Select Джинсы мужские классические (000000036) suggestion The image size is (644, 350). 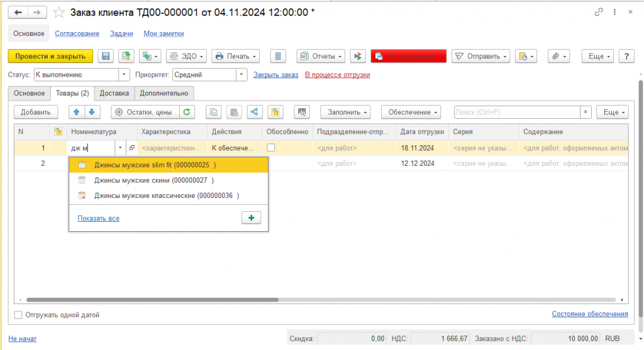tap(169, 195)
